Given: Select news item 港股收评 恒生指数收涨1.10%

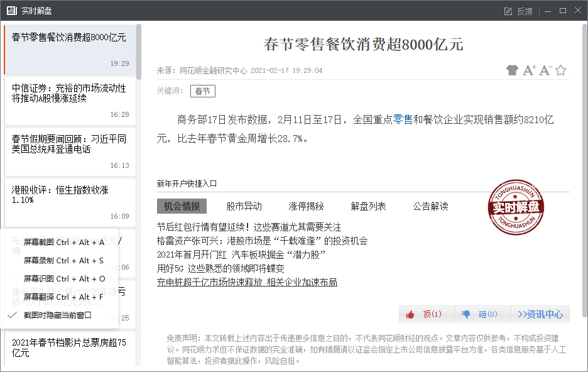Looking at the screenshot, I should pyautogui.click(x=70, y=202).
